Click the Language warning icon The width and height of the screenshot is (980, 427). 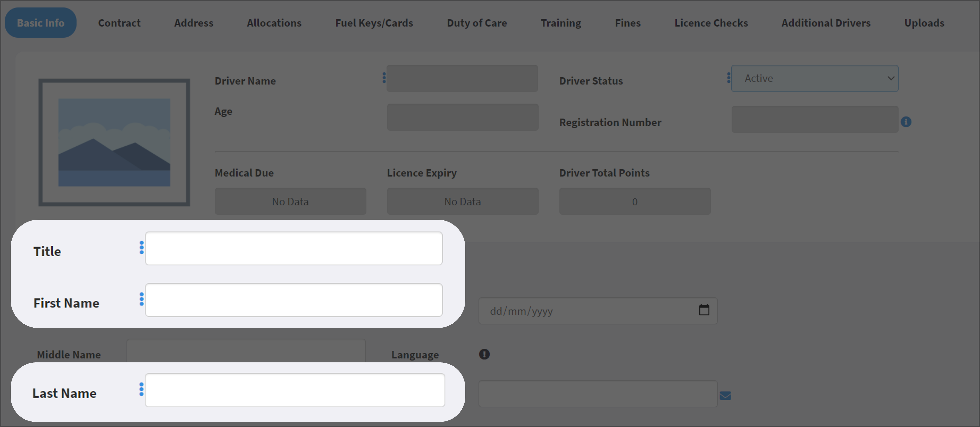484,354
